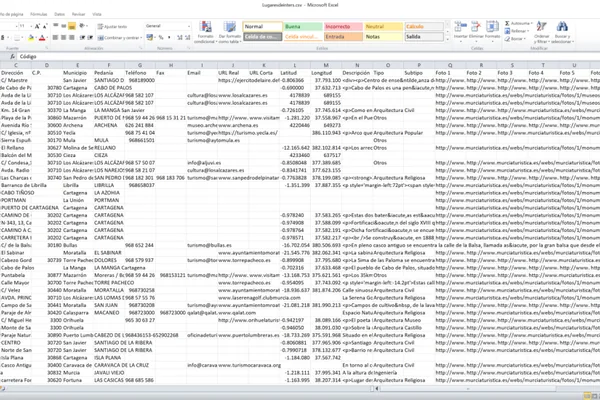600x400 pixels.
Task: Open the Datos ribbon tab
Action: coord(59,14)
